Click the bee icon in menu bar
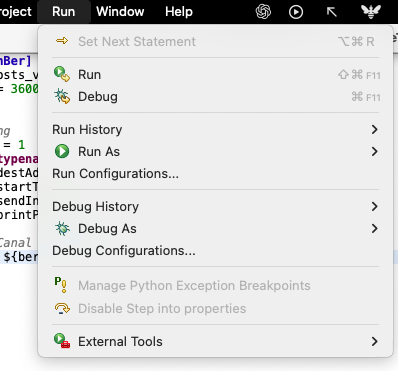The width and height of the screenshot is (398, 371). pos(371,12)
